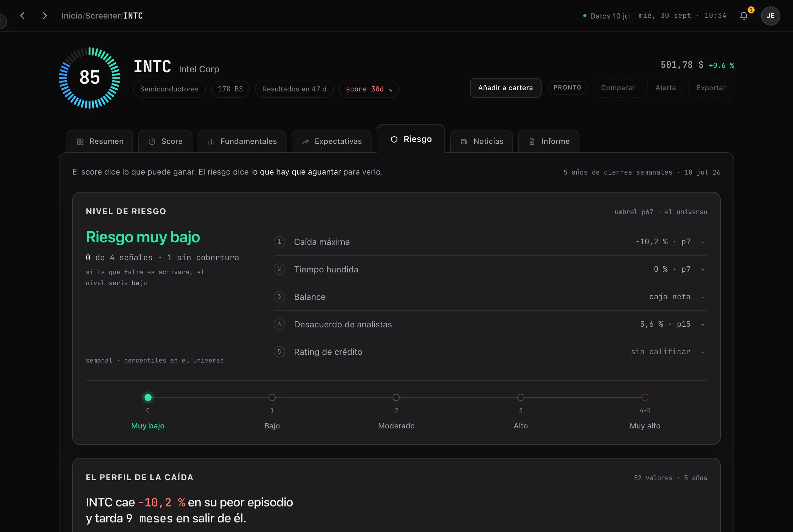
Task: Switch to the Expectativas tab
Action: point(332,141)
